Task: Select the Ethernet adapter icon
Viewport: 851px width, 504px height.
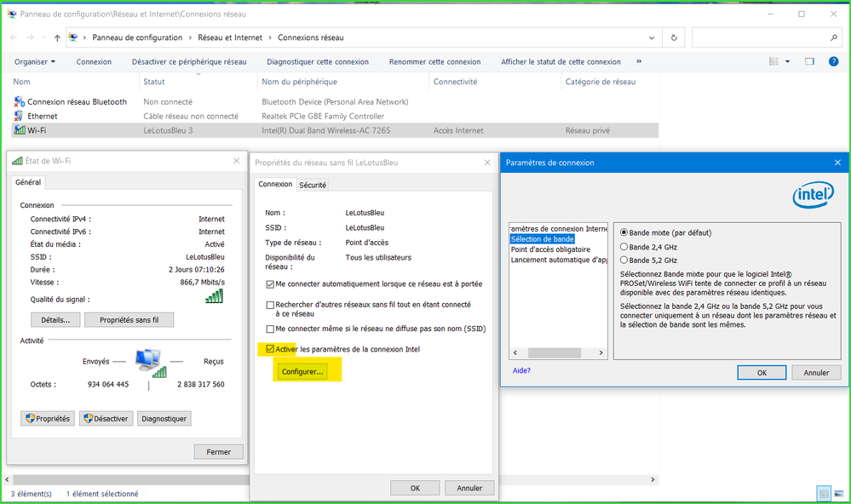Action: pos(20,116)
